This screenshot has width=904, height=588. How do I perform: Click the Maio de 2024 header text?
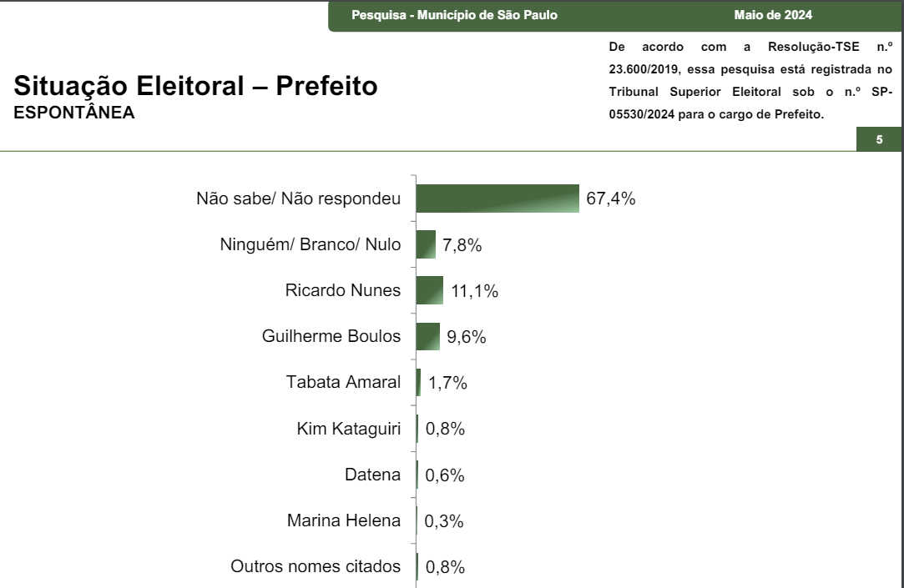coord(773,15)
